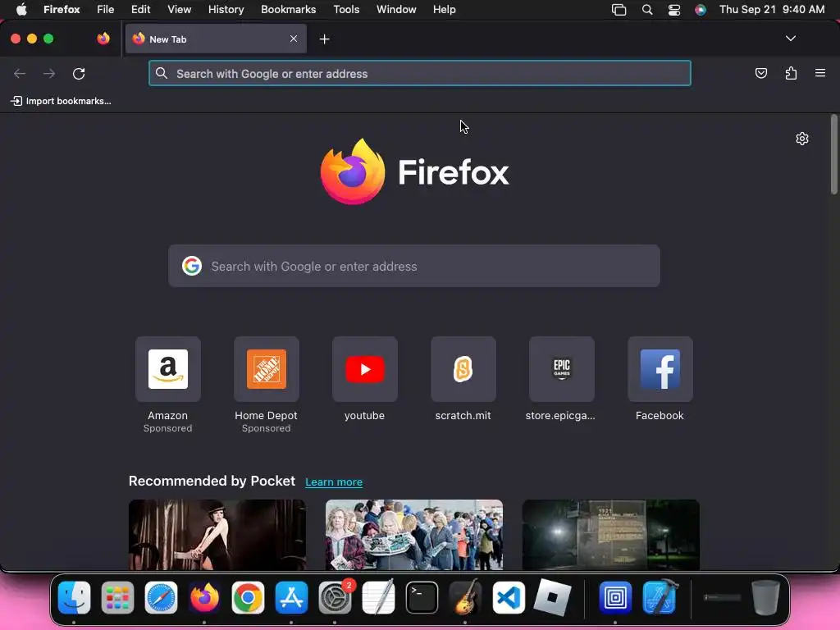Open the Bookmarks menu
Image resolution: width=840 pixels, height=630 pixels.
point(288,10)
